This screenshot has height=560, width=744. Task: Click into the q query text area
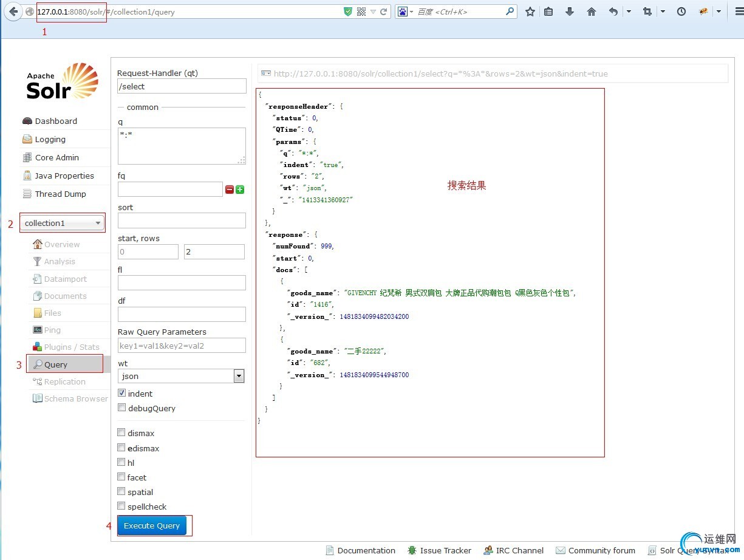pos(182,146)
